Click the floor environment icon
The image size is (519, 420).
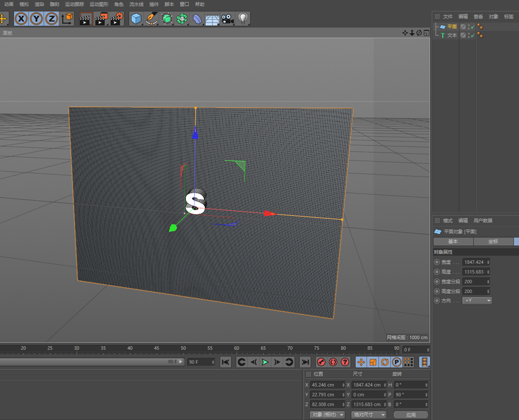coord(212,20)
